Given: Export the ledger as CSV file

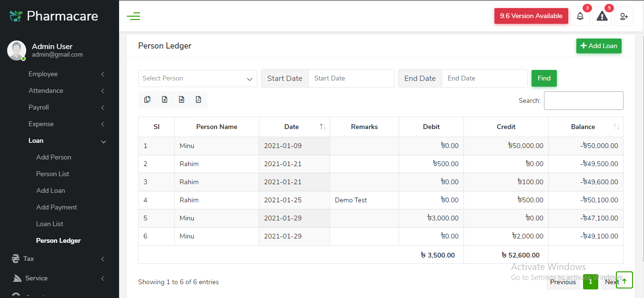Looking at the screenshot, I should tap(181, 99).
